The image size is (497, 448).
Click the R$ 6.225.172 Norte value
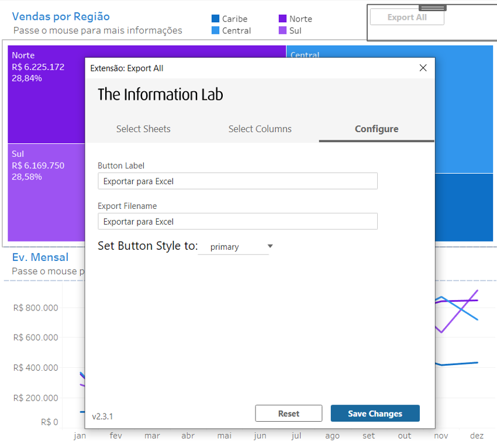38,67
